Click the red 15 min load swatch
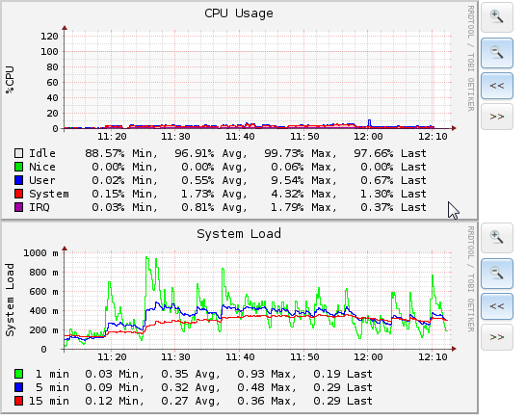The height and width of the screenshot is (420, 526). click(19, 401)
